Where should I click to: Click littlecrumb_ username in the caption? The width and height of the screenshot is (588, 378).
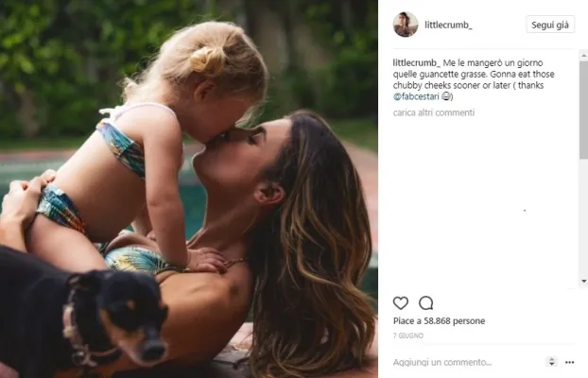click(x=417, y=62)
